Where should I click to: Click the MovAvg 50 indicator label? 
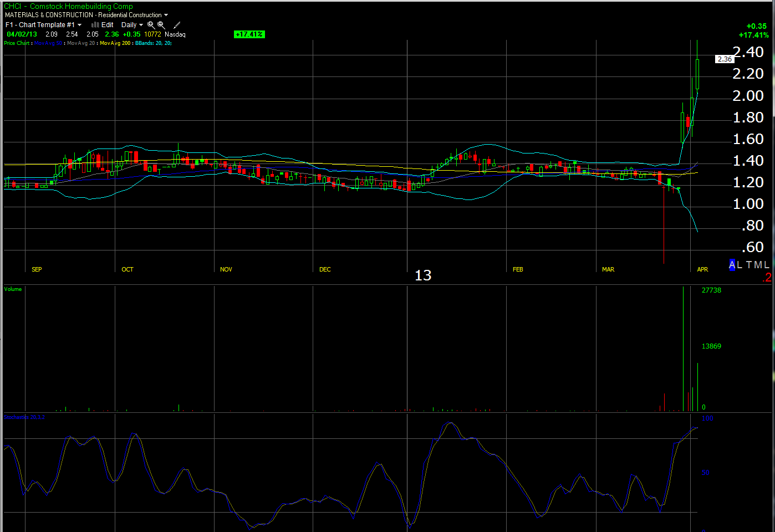point(48,43)
